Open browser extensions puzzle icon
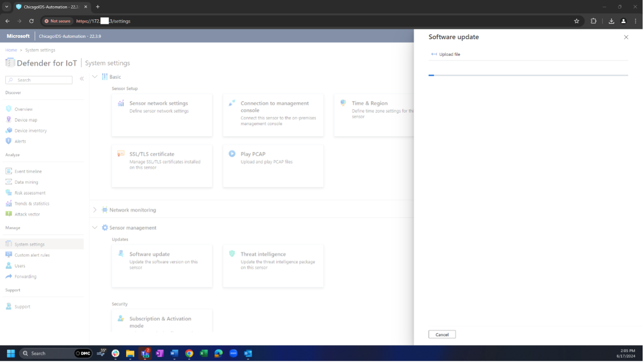644x363 pixels. pos(594,21)
